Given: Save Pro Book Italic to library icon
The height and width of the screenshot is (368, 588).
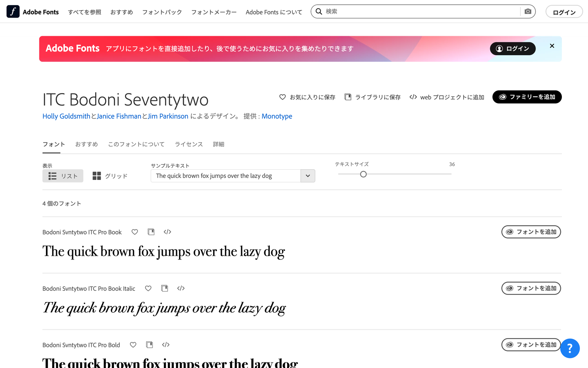Looking at the screenshot, I should pyautogui.click(x=165, y=288).
